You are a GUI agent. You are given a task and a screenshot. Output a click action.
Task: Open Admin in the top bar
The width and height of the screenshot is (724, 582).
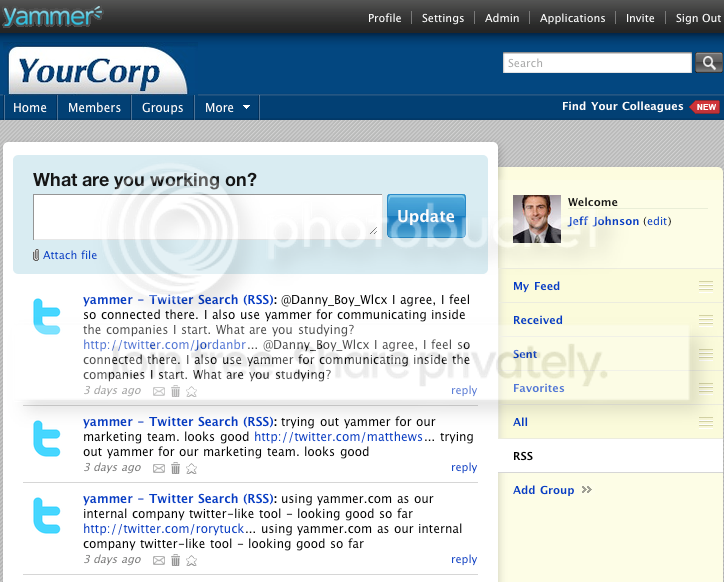point(502,18)
